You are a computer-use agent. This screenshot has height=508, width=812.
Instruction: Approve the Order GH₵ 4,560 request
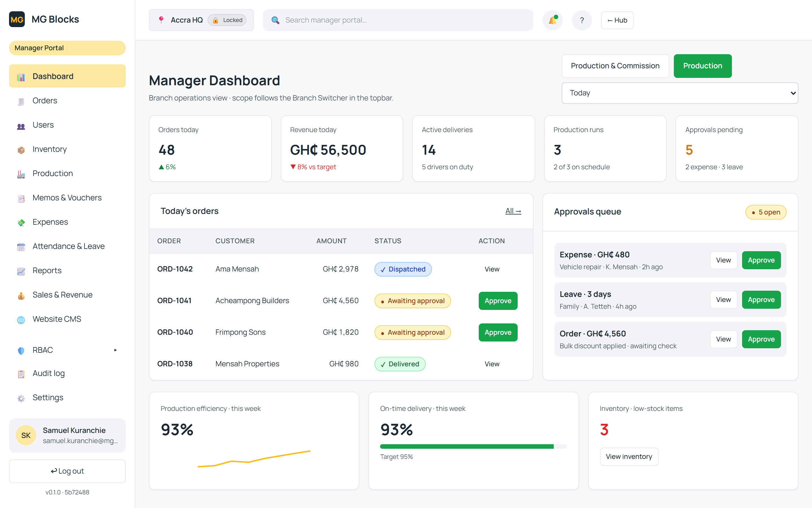click(x=761, y=339)
